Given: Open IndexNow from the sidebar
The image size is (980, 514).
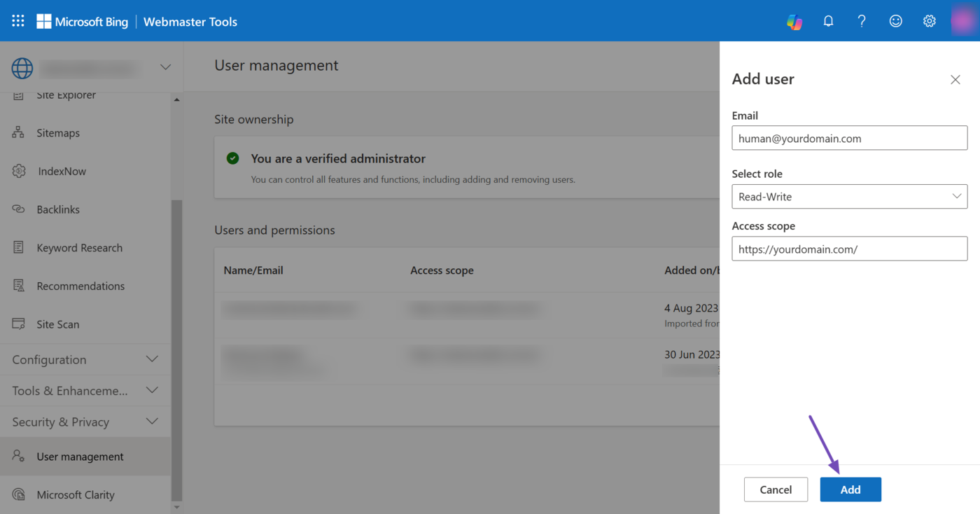Looking at the screenshot, I should [62, 172].
